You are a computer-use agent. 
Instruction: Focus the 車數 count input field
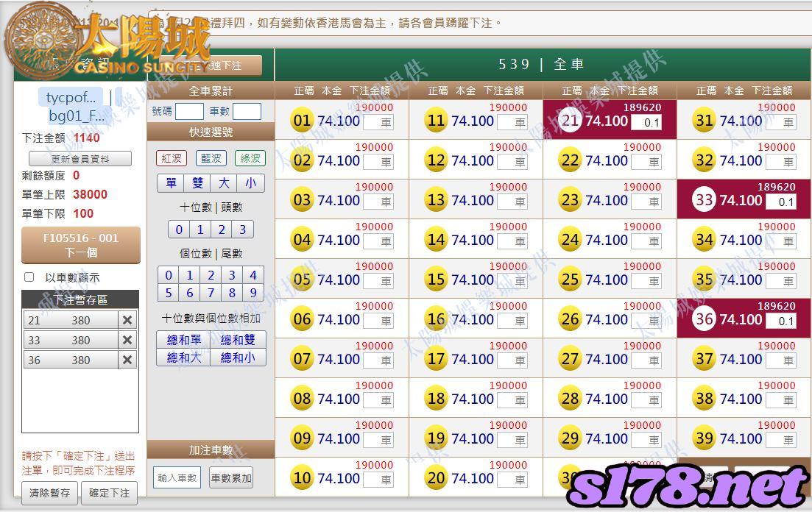click(x=247, y=111)
